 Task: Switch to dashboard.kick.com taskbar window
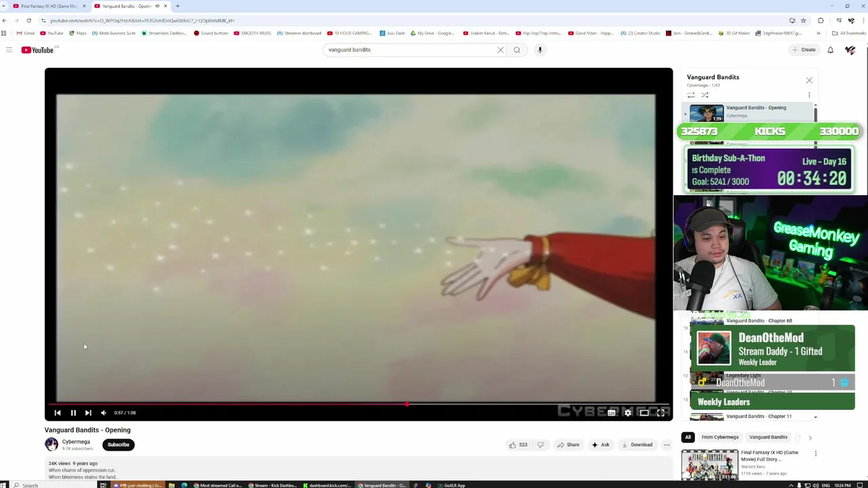click(x=327, y=485)
